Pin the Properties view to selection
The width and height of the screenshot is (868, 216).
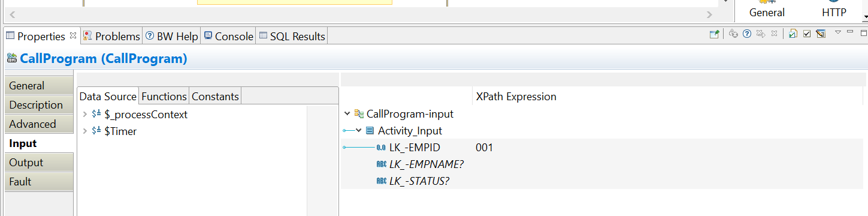click(x=714, y=34)
